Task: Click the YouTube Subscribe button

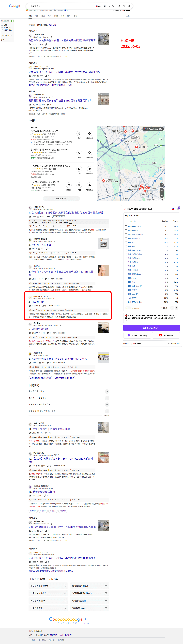Action: coord(166,335)
